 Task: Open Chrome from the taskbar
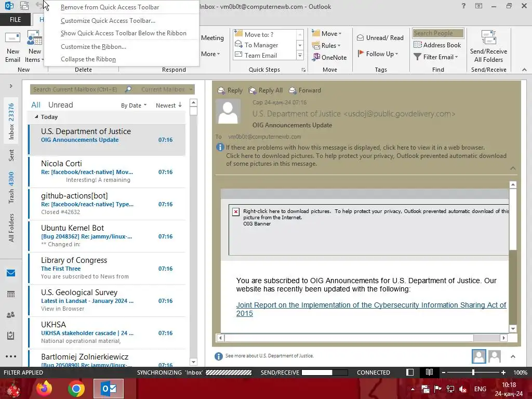76,389
